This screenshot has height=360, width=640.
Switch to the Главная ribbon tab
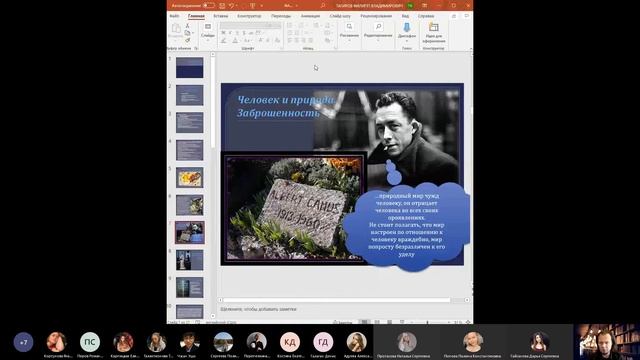coord(196,16)
